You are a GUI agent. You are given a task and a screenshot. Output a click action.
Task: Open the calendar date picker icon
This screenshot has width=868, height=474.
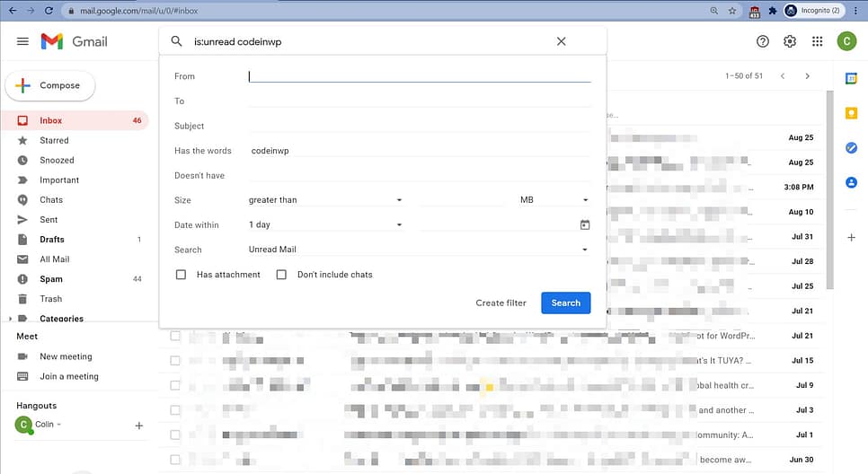click(585, 224)
